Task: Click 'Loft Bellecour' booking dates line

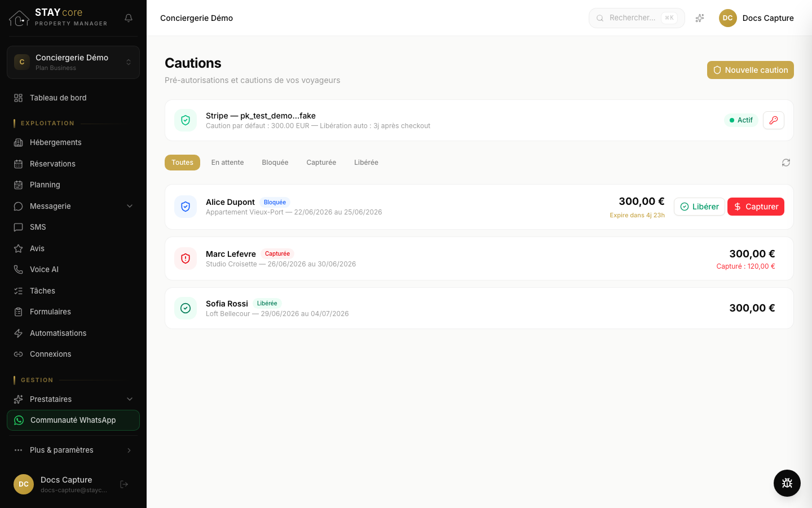Action: [x=277, y=314]
